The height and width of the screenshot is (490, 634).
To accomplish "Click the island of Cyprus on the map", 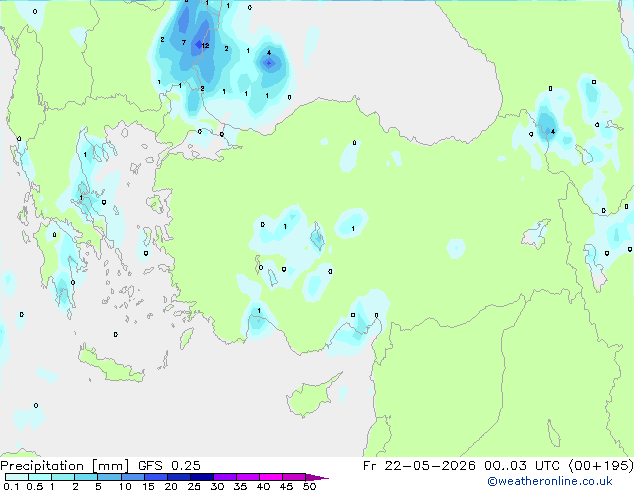I will click(311, 398).
